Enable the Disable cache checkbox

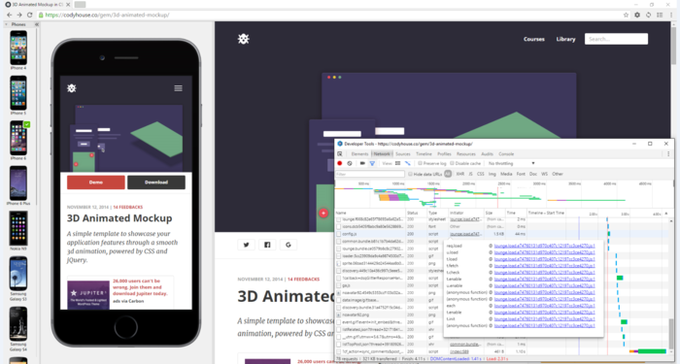pyautogui.click(x=452, y=164)
